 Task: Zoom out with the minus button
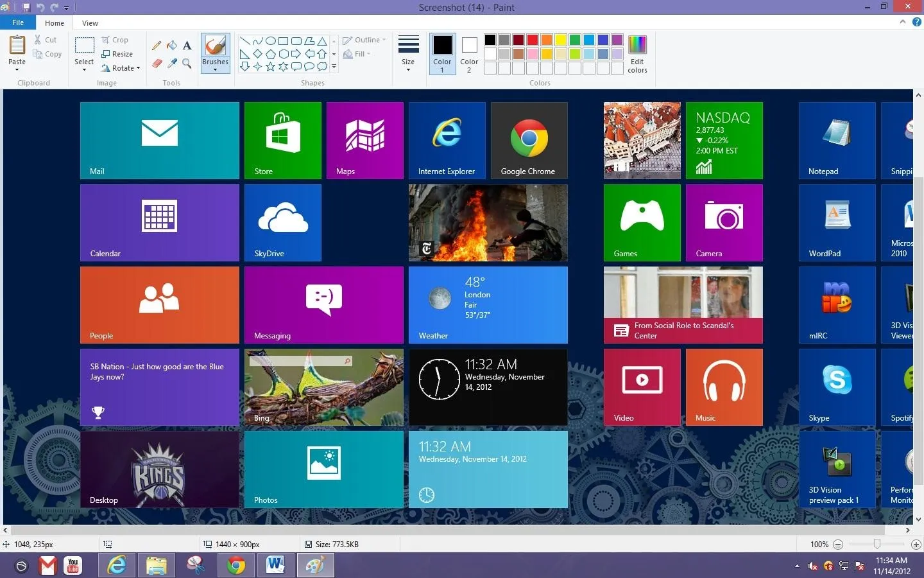(x=837, y=545)
